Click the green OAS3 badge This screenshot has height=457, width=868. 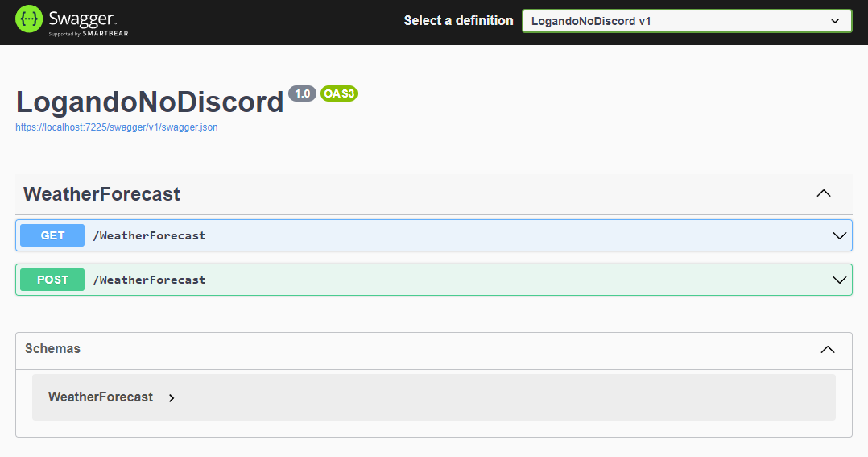[x=339, y=93]
